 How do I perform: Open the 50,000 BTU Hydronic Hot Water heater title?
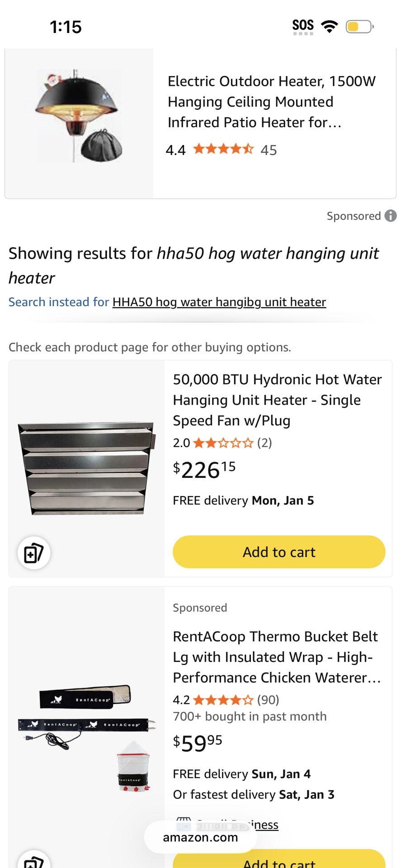[x=277, y=400]
